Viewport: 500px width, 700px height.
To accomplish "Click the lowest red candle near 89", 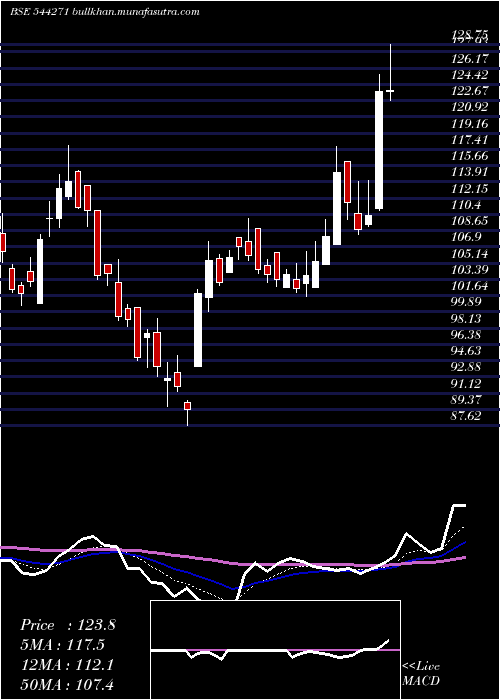I will 188,406.
